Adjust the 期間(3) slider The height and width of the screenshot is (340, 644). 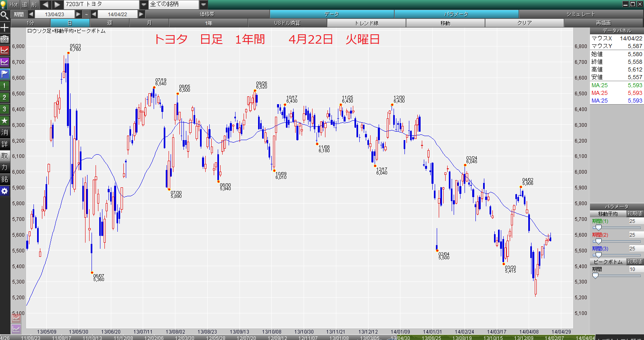click(598, 255)
